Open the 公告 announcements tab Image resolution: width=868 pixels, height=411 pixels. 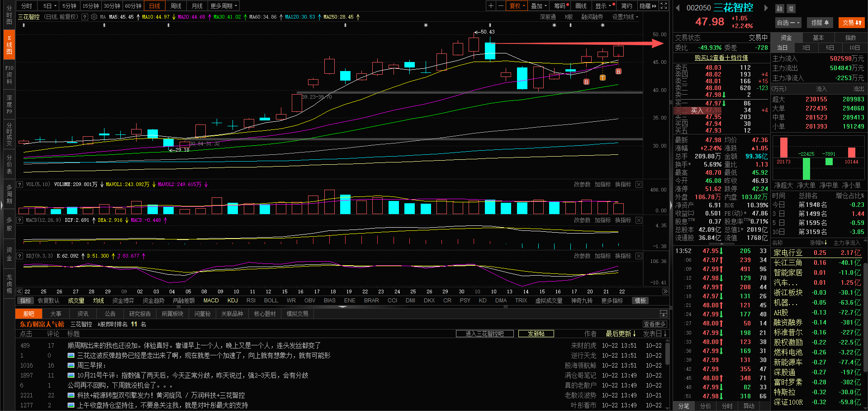click(x=110, y=314)
